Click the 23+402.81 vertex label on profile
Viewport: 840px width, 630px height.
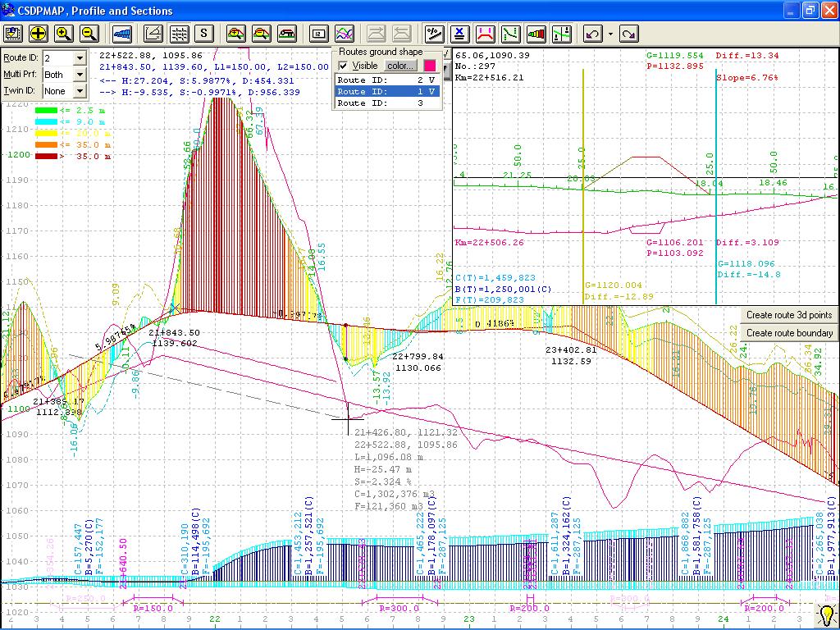571,349
